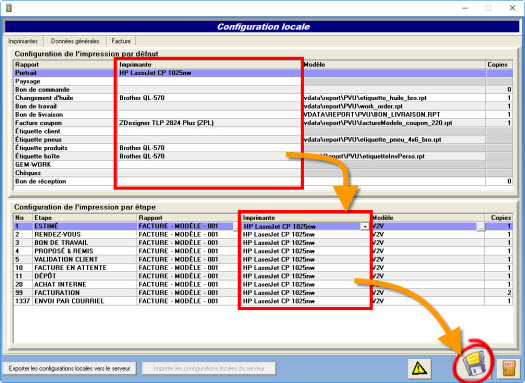This screenshot has width=525, height=383.
Task: Open the Imprimantes tab
Action: coord(23,41)
